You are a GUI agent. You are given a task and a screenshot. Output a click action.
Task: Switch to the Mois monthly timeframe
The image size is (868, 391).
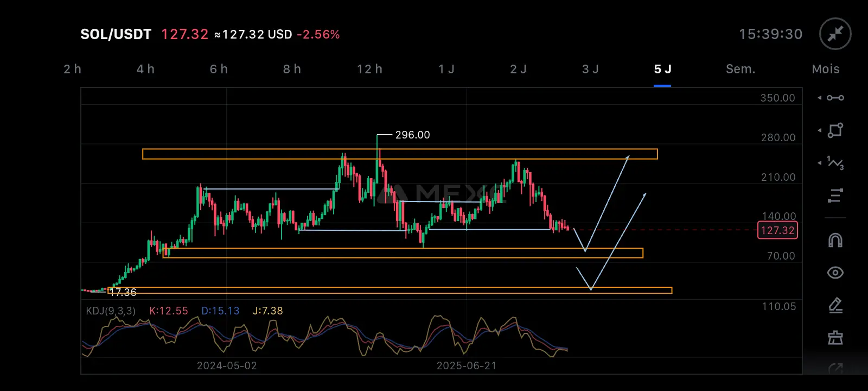pos(826,69)
